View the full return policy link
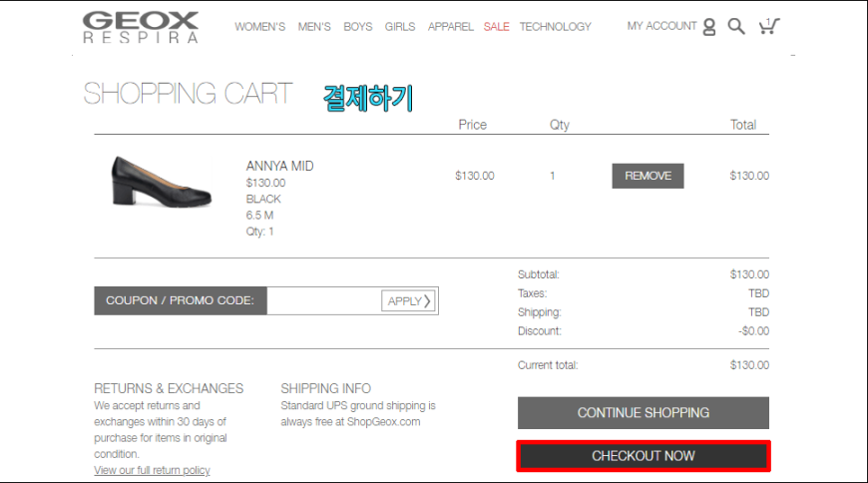 [152, 470]
